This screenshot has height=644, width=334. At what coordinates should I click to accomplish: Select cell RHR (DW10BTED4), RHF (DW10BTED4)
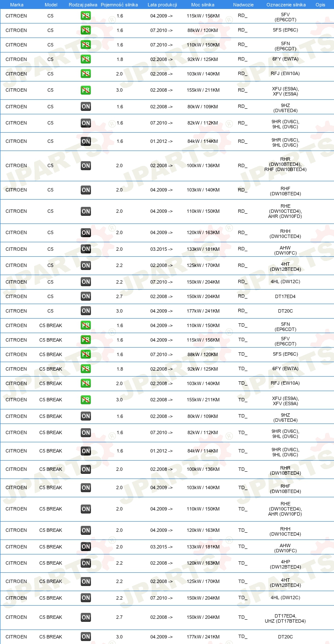pos(285,164)
